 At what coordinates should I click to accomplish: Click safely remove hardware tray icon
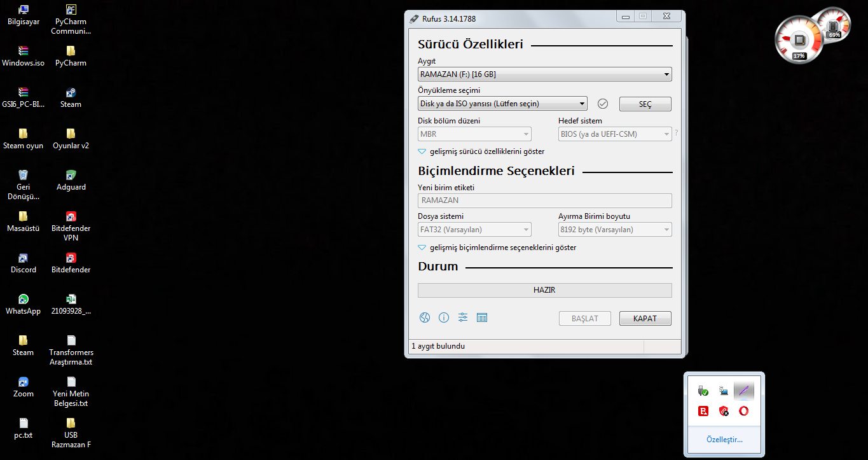(x=703, y=391)
